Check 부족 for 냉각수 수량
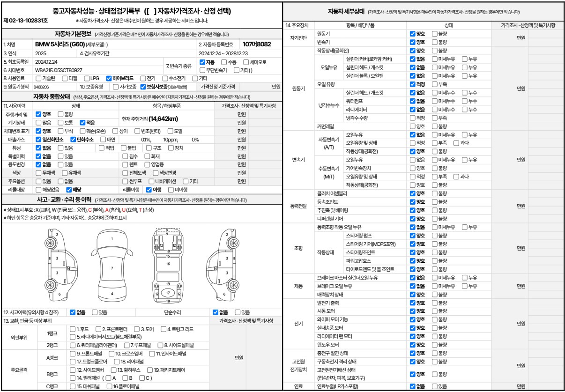Image resolution: width=565 pixels, height=392 pixels. (434, 118)
